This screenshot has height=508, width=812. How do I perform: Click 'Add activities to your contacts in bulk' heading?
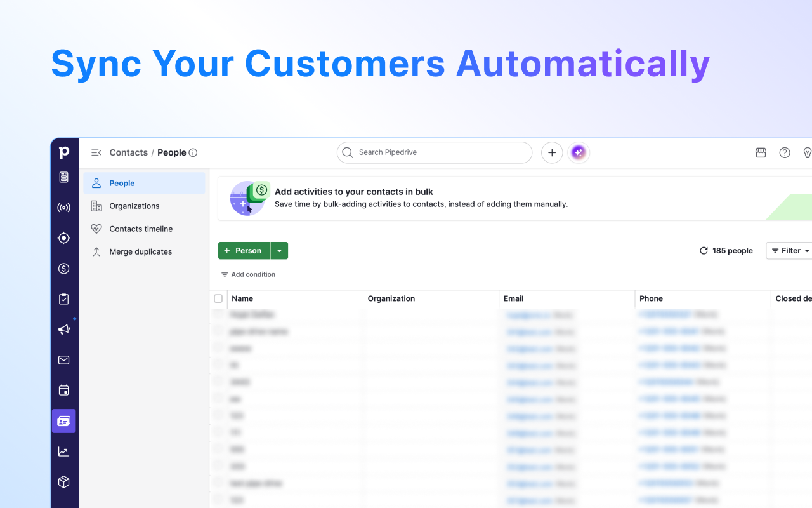(x=354, y=192)
